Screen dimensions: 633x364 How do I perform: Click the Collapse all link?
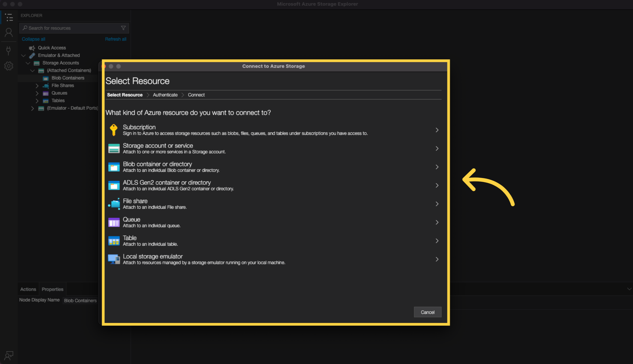(33, 39)
